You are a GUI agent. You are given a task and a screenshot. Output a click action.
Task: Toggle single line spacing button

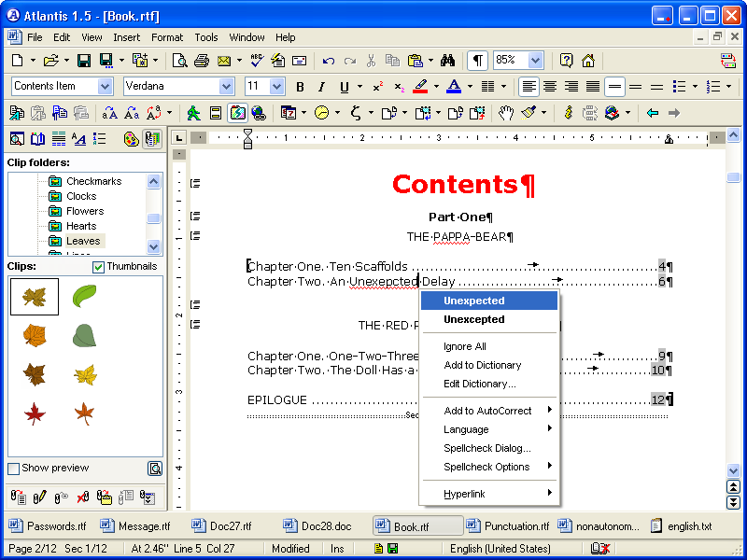click(x=614, y=87)
